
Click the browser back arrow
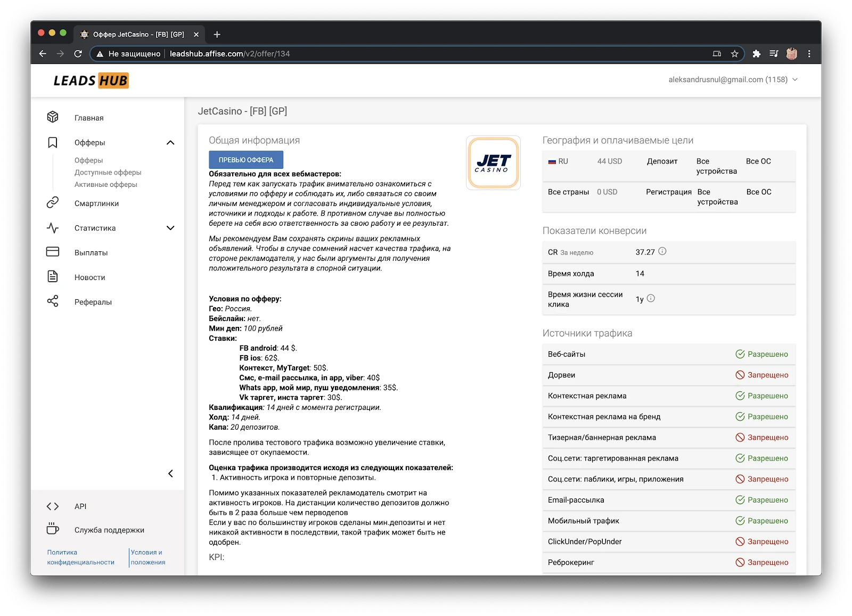43,54
